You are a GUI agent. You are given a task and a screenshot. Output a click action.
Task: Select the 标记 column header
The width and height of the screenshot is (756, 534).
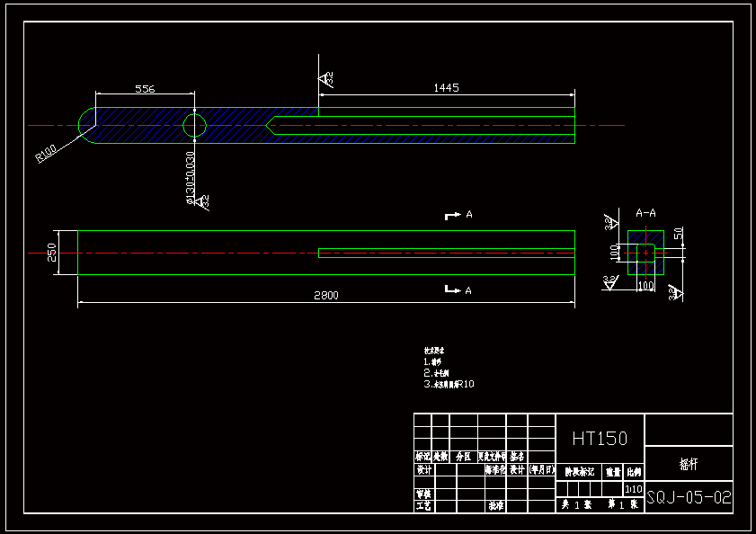(x=422, y=457)
